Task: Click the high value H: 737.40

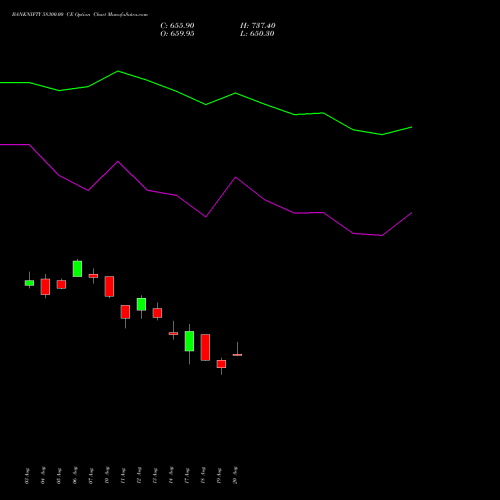Action: click(258, 26)
